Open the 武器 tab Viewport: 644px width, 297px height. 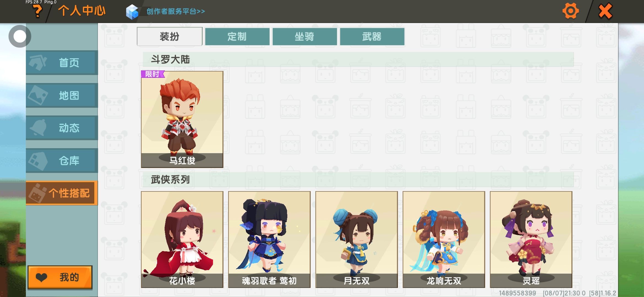tap(372, 36)
